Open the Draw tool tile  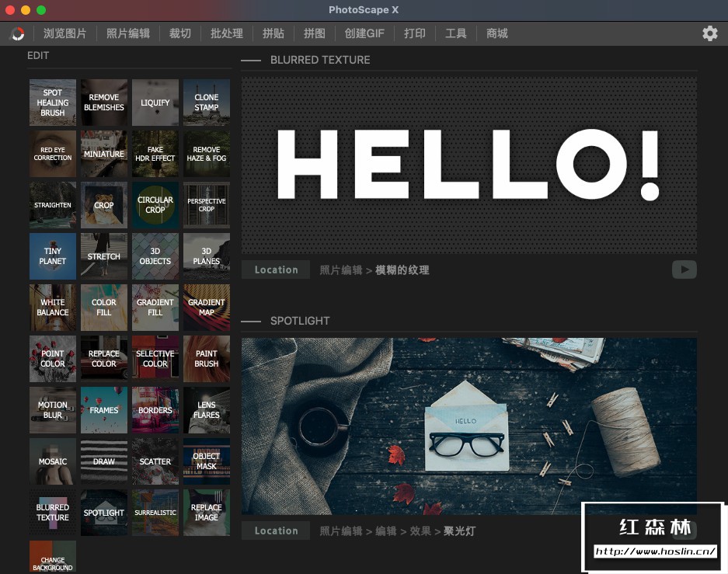pyautogui.click(x=104, y=461)
